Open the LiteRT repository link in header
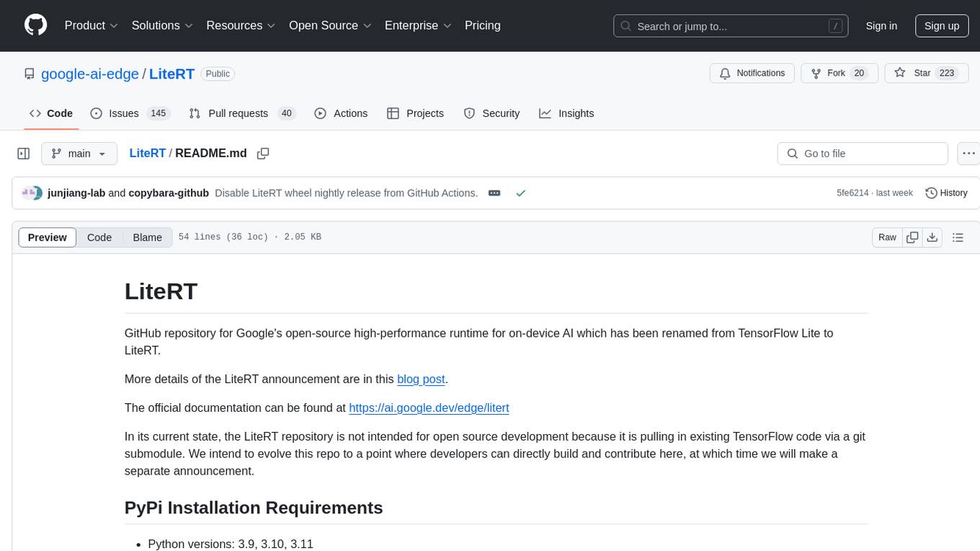 171,74
